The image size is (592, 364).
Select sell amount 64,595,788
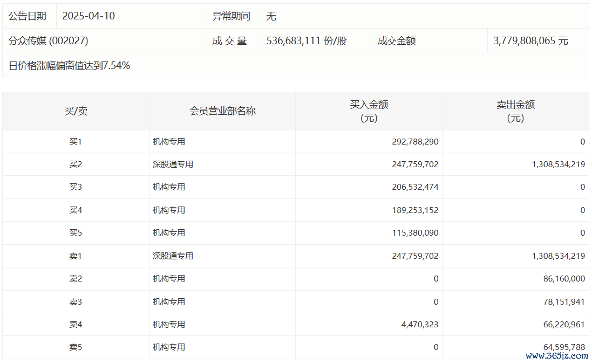coord(564,347)
